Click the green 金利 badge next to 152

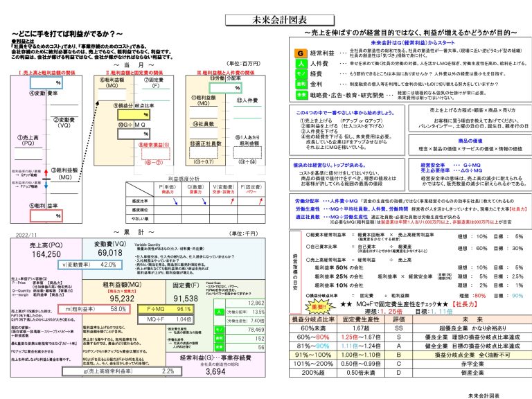coord(219,338)
